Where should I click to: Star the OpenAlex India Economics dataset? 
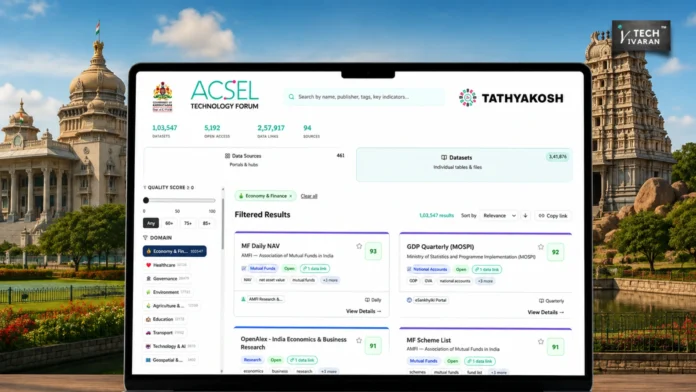click(x=359, y=341)
